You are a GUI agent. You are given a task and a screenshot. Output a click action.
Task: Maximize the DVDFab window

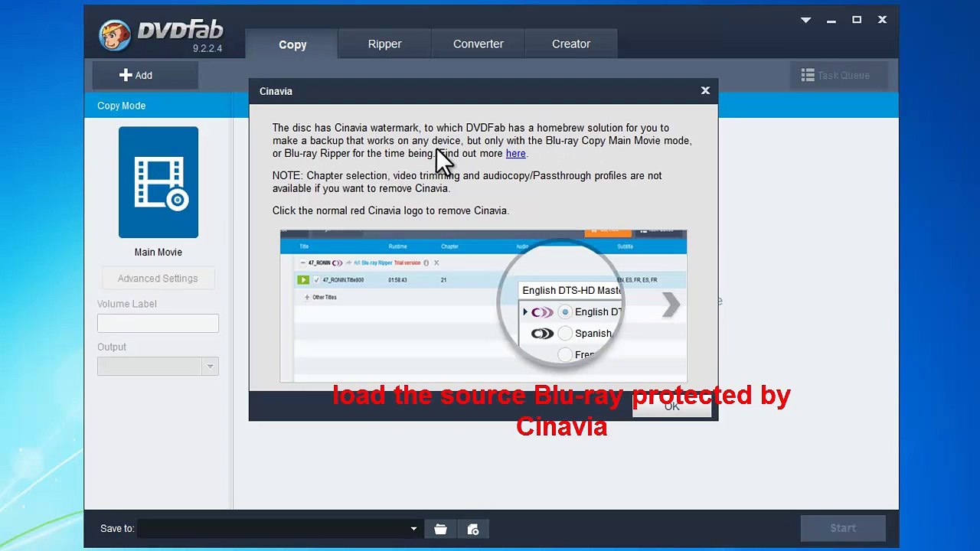tap(857, 20)
